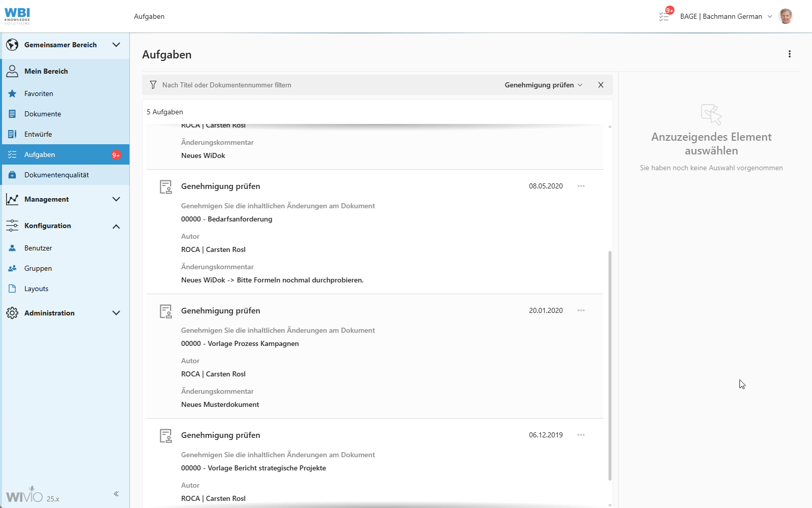
Task: Open the Vorlage Prozess Kampagnen task
Action: tap(253, 343)
